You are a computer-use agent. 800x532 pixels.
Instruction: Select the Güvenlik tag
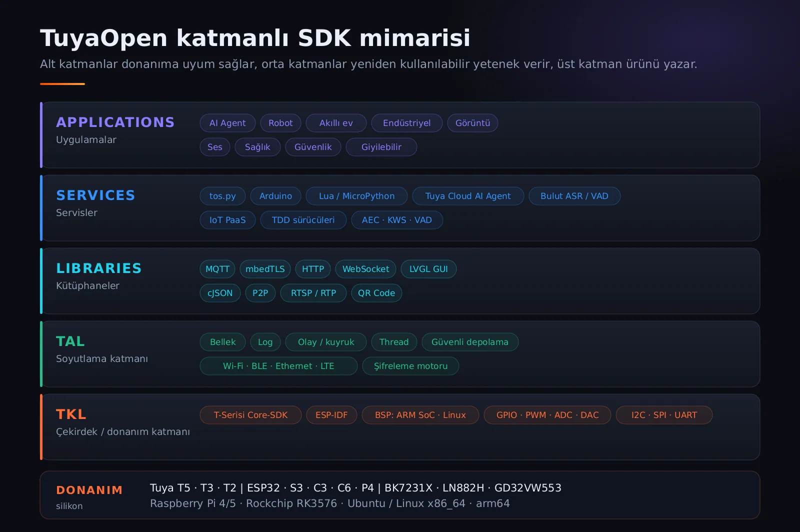pyautogui.click(x=313, y=147)
